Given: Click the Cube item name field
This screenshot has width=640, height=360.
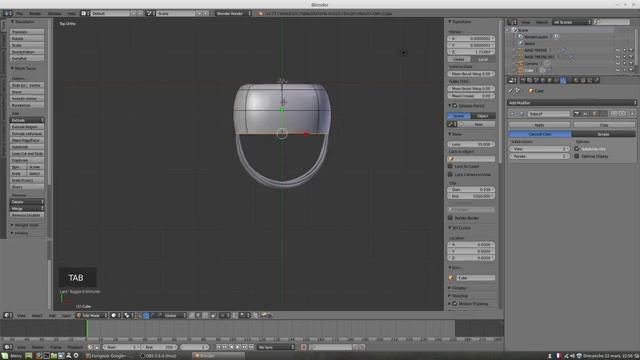Looking at the screenshot, I should coord(475,278).
